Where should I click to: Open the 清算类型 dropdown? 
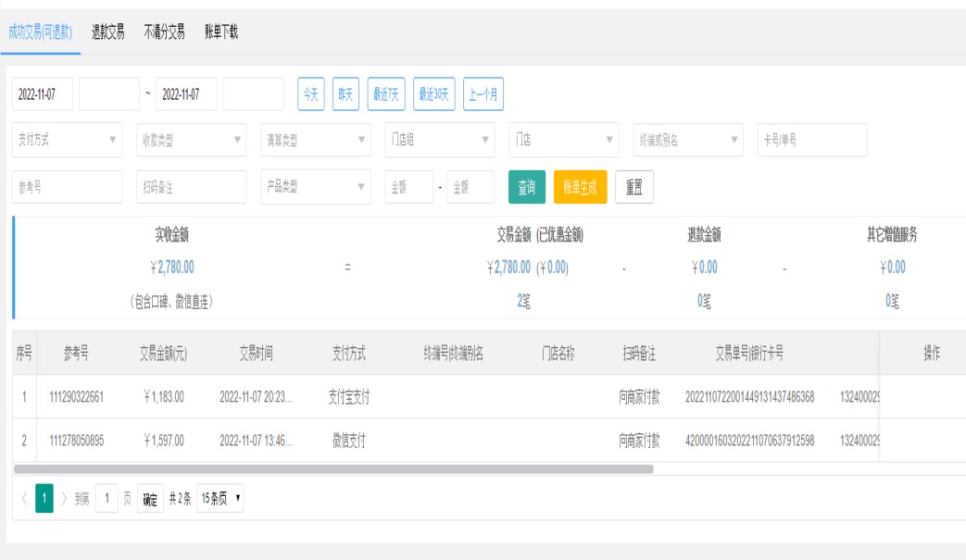coord(315,140)
